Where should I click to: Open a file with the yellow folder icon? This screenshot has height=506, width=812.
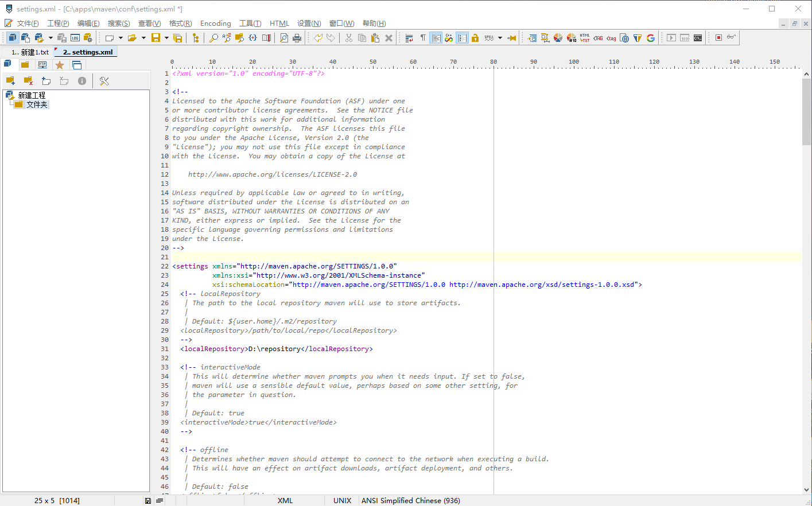click(132, 38)
